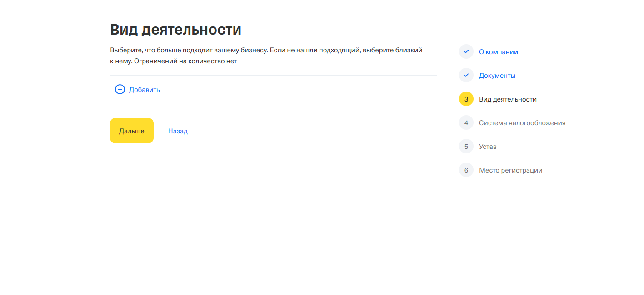Click the Добавить link text
This screenshot has height=295, width=644.
(x=145, y=90)
